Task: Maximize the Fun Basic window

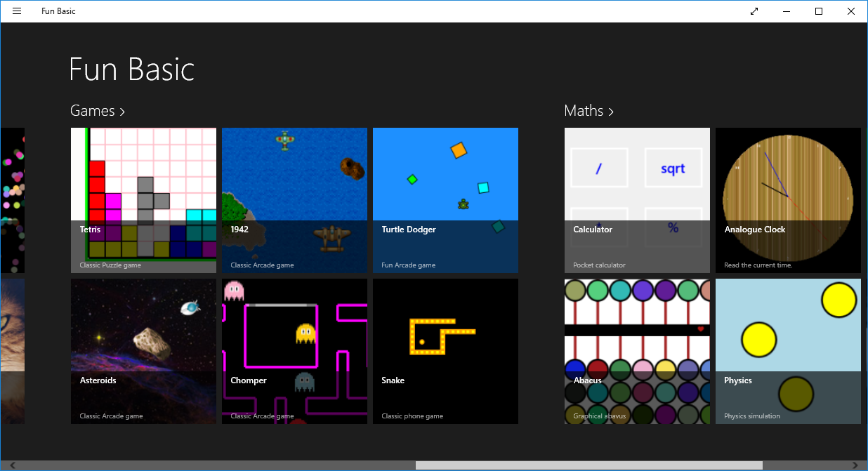Action: pos(819,11)
